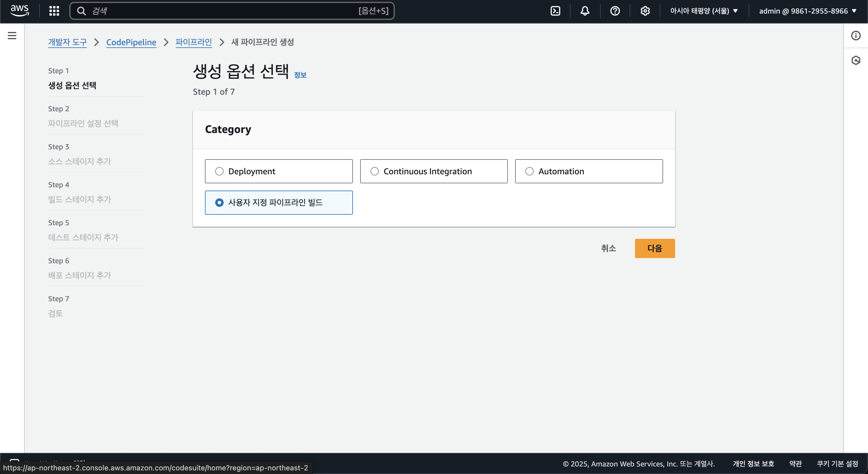This screenshot has height=474, width=868.
Task: Click the orange 다음 button
Action: pos(654,248)
